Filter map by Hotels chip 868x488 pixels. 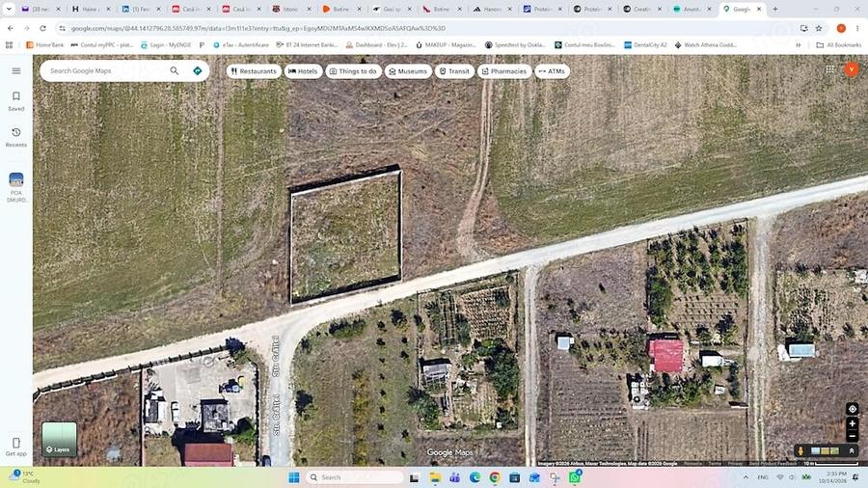[x=304, y=71]
